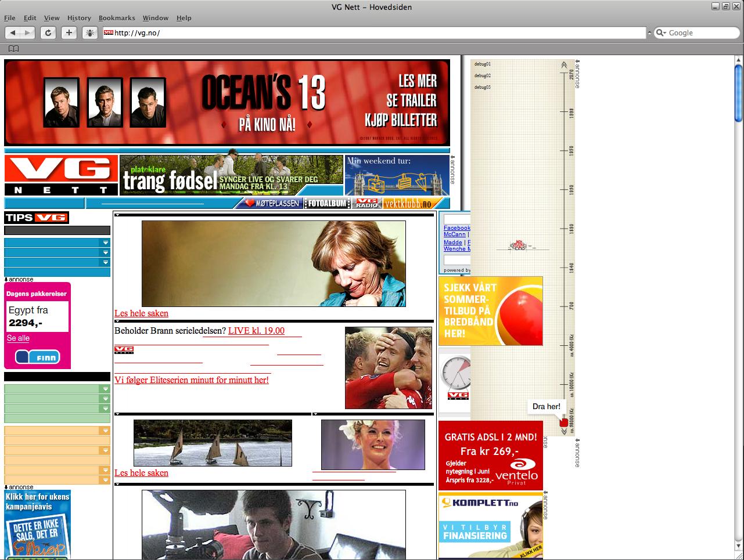This screenshot has height=560, width=744.
Task: Click the VG Nett logo
Action: [61, 175]
